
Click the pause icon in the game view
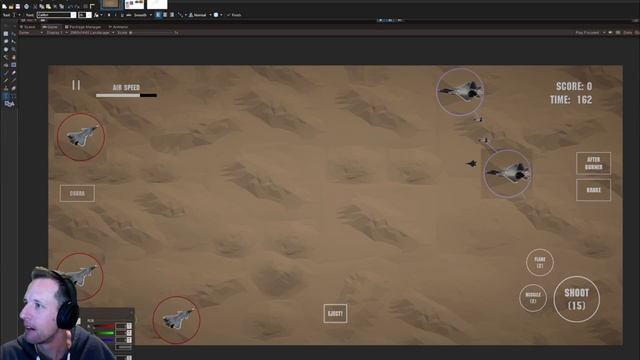pyautogui.click(x=76, y=85)
